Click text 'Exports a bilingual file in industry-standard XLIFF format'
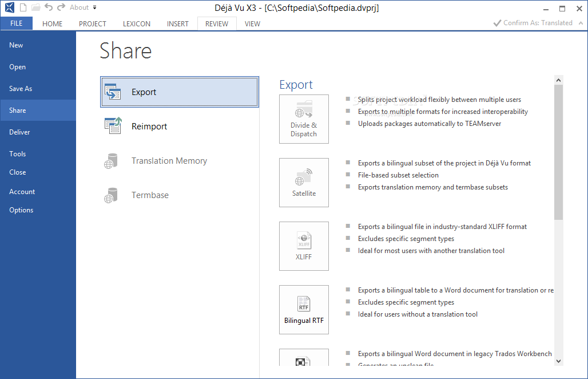Image resolution: width=588 pixels, height=379 pixels. [442, 227]
